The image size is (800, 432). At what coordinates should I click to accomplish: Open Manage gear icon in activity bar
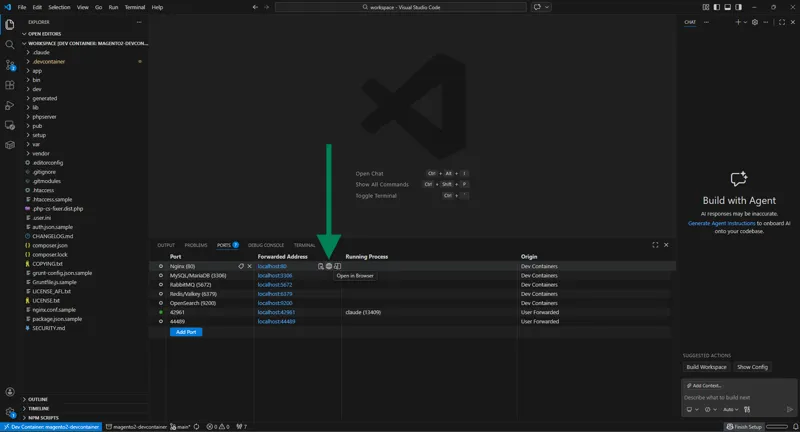pyautogui.click(x=10, y=412)
